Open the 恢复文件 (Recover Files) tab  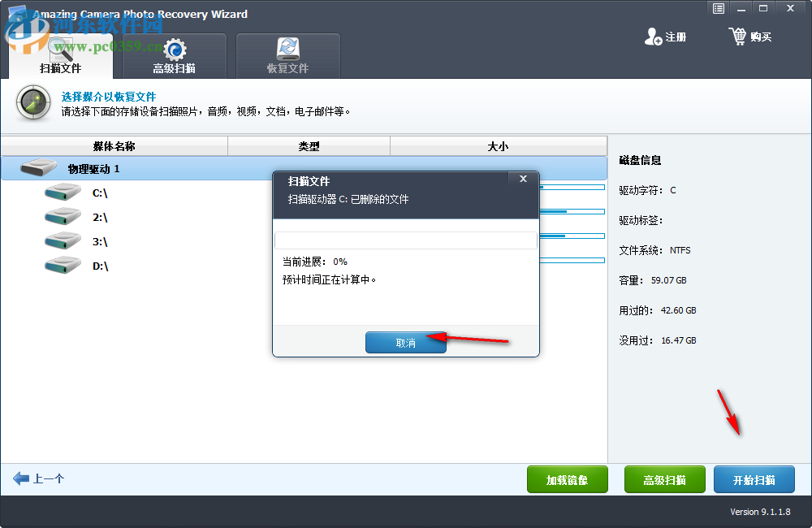click(x=287, y=55)
